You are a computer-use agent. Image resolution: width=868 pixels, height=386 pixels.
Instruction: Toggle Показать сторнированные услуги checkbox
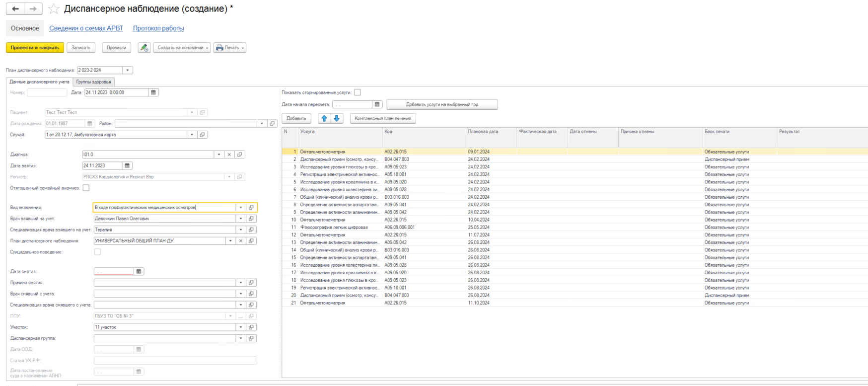358,92
